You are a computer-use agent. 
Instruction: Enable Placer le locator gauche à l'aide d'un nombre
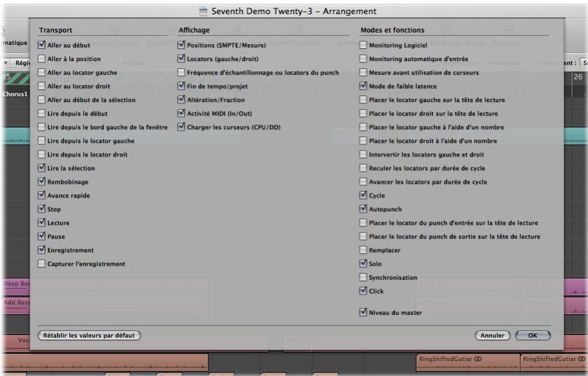363,127
